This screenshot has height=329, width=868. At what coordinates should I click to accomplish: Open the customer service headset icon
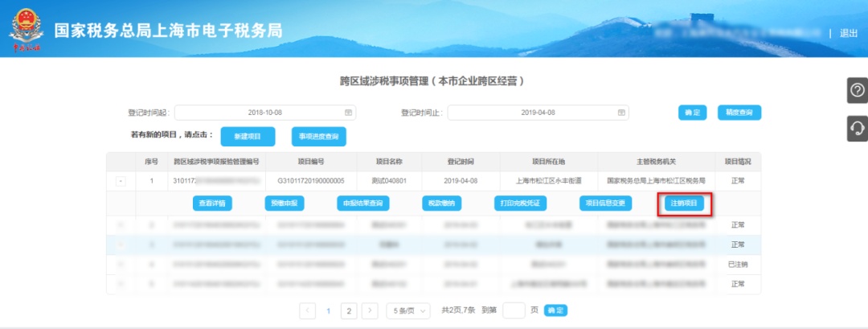pyautogui.click(x=858, y=128)
